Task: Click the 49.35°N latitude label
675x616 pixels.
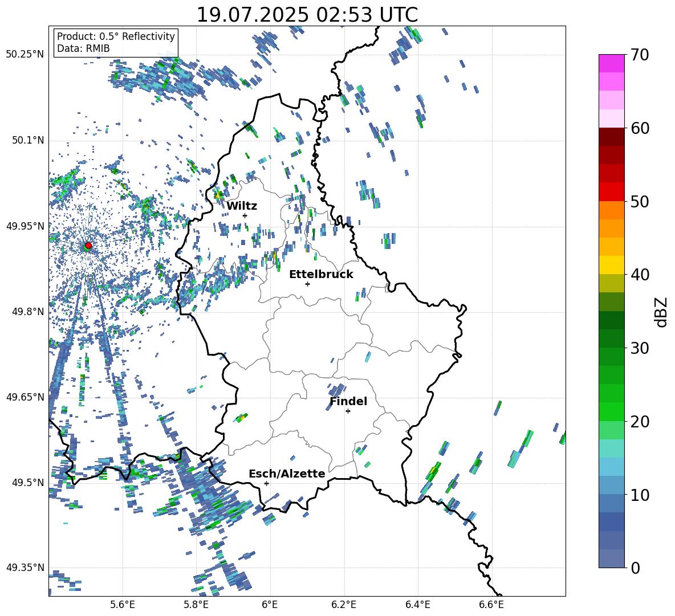Action: tap(25, 568)
